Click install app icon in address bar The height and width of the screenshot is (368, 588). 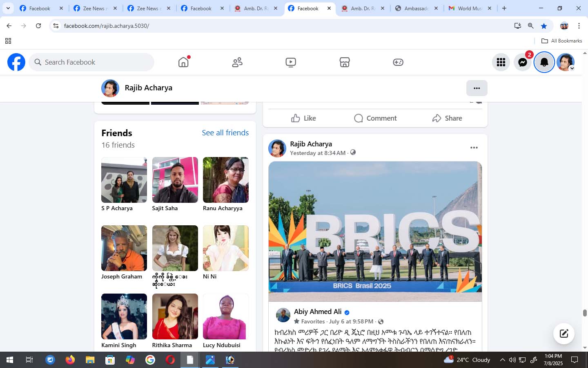[x=518, y=26]
